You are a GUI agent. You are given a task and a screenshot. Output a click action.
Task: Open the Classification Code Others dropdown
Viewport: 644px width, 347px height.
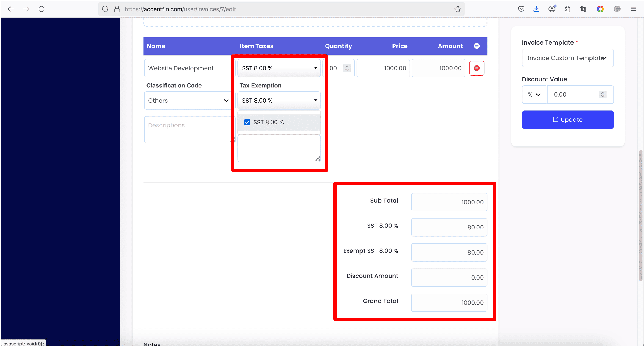click(x=188, y=100)
